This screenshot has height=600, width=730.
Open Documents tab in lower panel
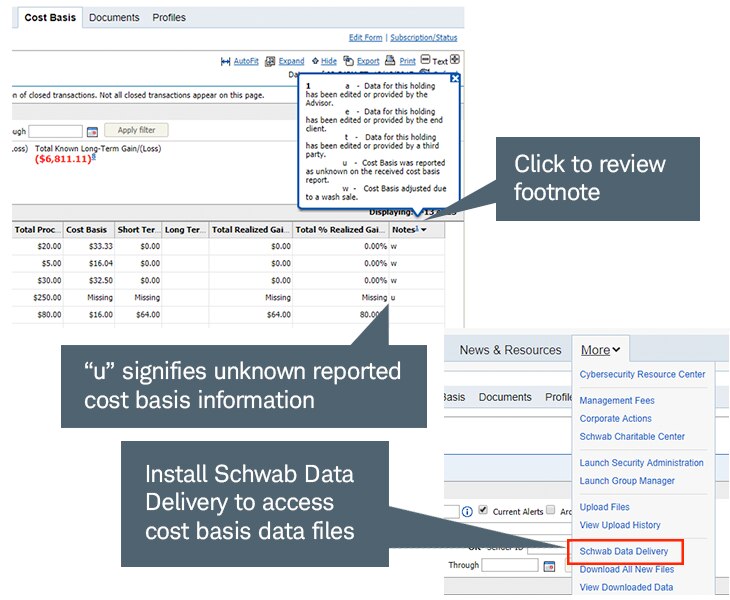505,397
